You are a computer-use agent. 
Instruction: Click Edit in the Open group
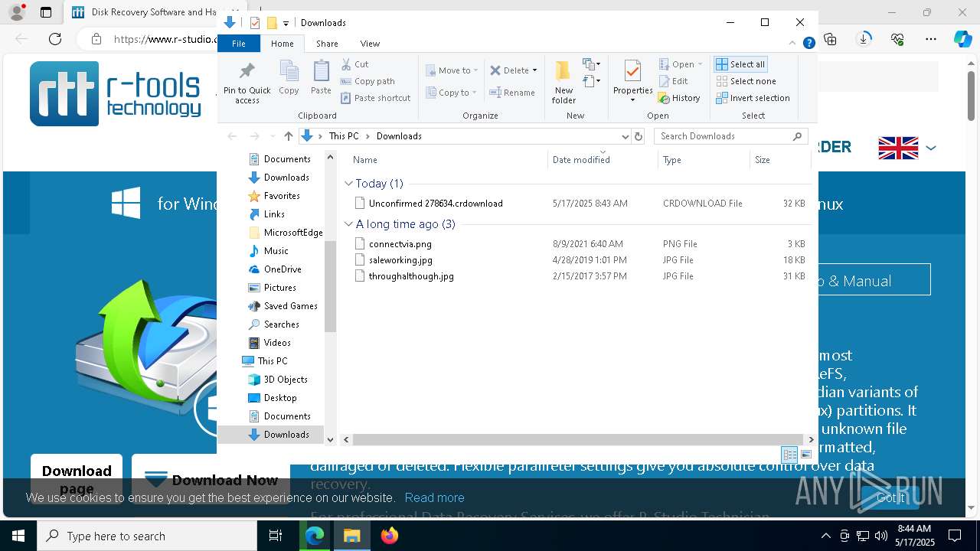(673, 81)
